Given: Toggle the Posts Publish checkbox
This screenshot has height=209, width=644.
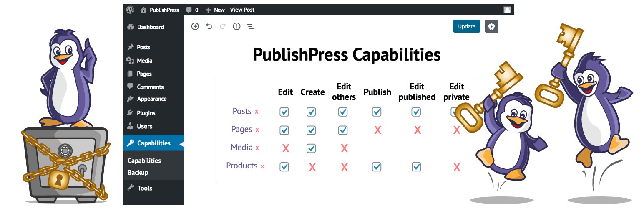Looking at the screenshot, I should tap(377, 112).
